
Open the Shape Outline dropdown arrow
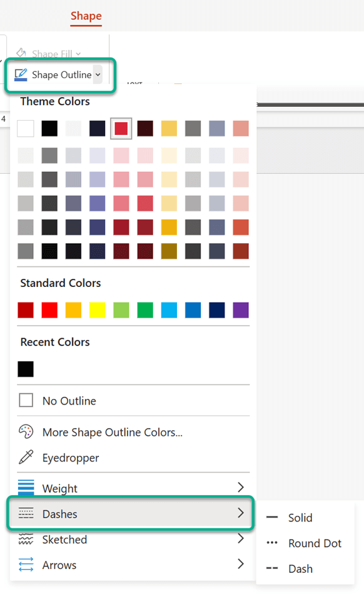pos(98,74)
